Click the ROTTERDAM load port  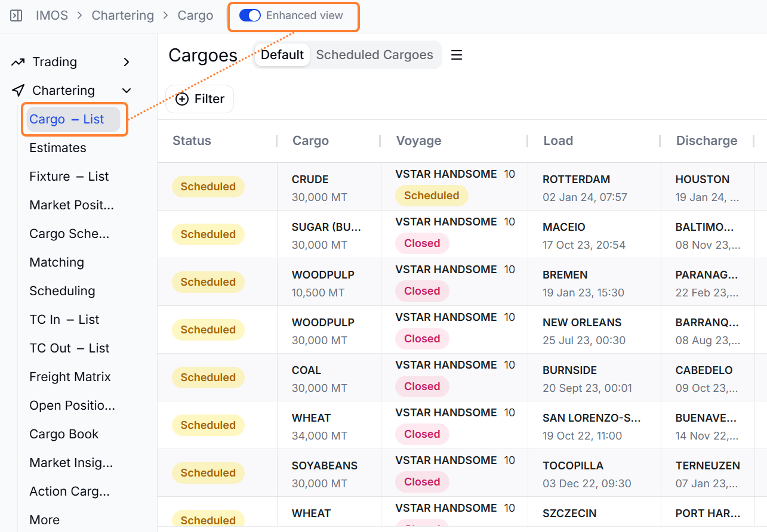pos(576,180)
